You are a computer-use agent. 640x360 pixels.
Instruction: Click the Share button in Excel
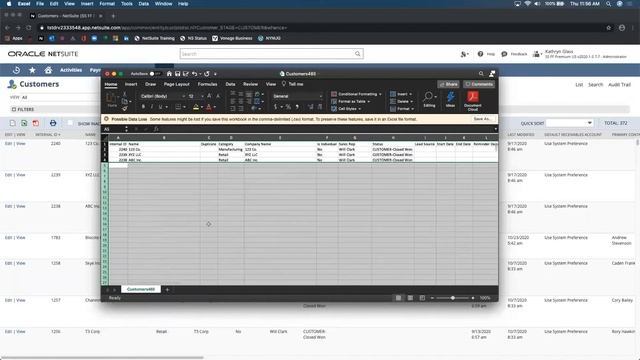coord(448,84)
